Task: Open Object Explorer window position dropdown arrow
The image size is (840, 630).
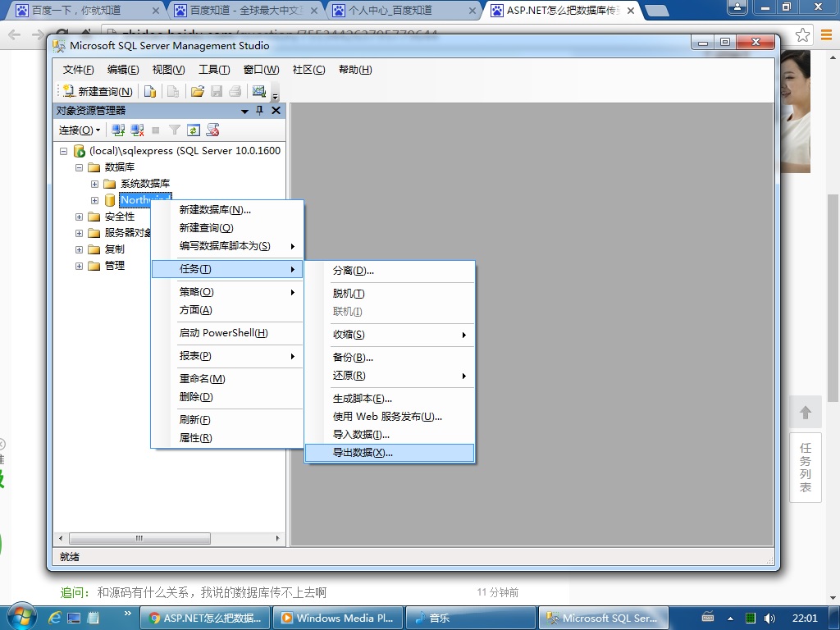Action: [x=244, y=111]
